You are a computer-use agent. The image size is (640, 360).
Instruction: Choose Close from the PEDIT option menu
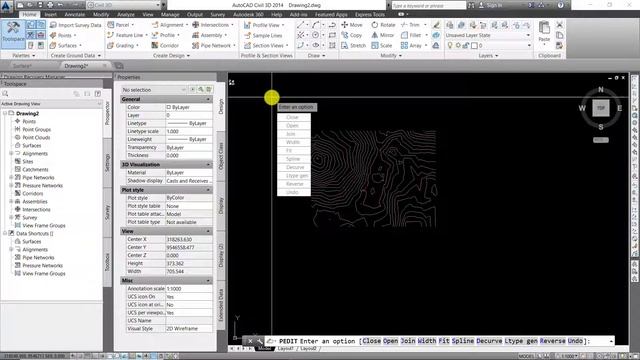click(x=292, y=117)
